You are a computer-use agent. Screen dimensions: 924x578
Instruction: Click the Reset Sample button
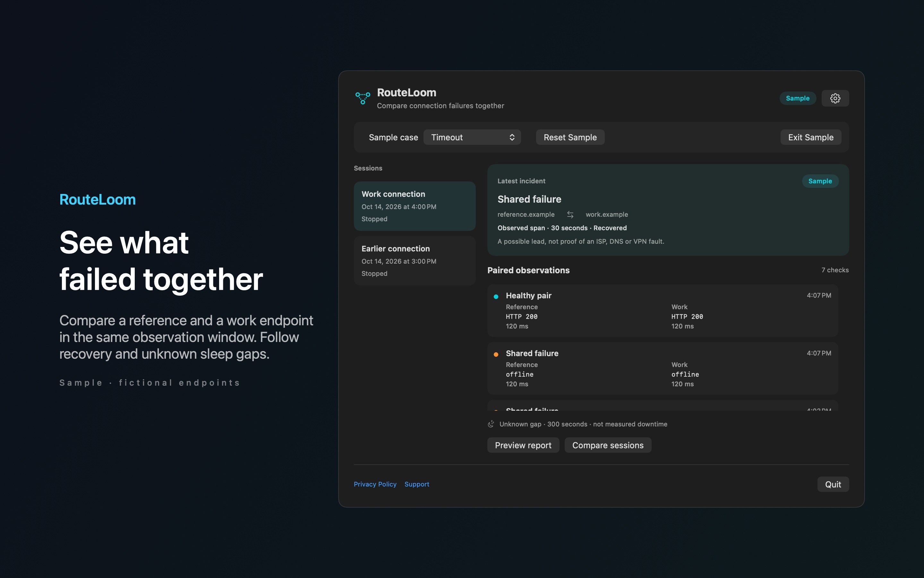coord(570,137)
